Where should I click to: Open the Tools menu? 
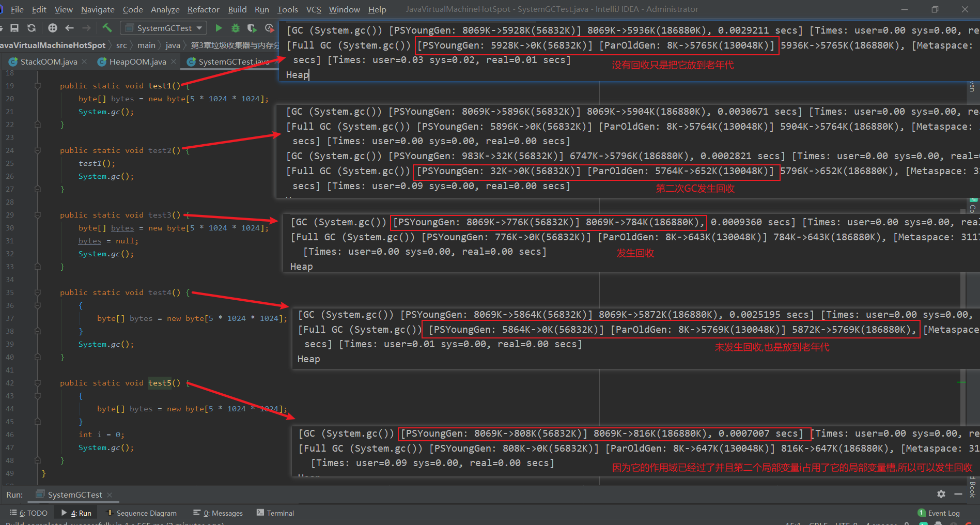(287, 9)
